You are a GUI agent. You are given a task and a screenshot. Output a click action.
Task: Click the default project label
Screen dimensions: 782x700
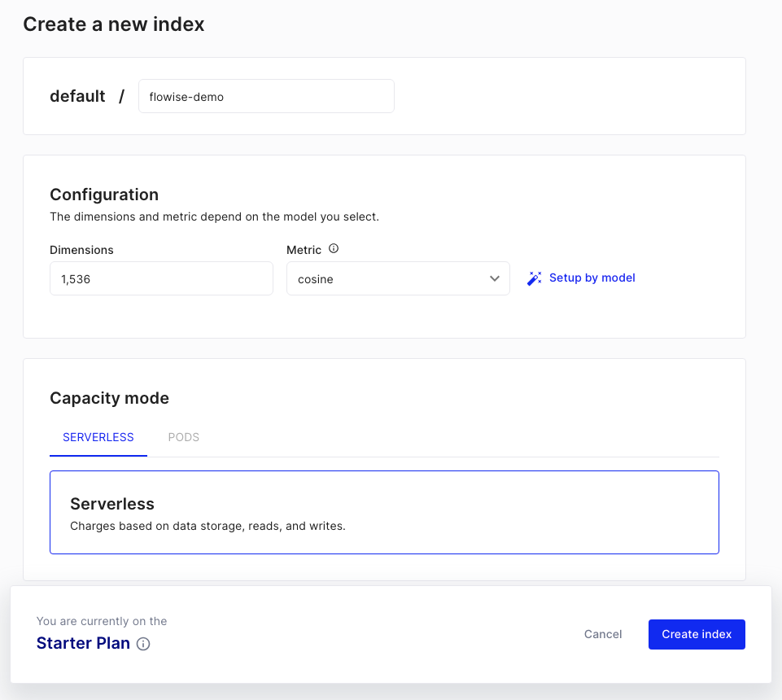tap(77, 96)
